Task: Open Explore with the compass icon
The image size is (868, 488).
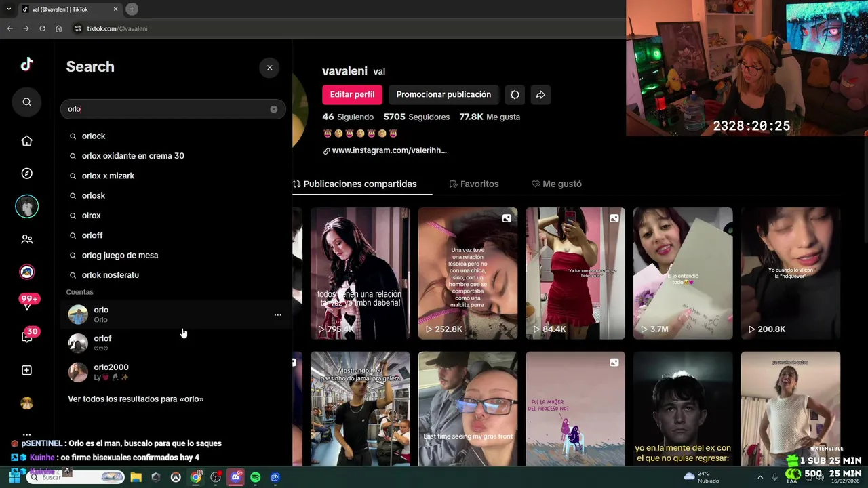Action: point(27,174)
